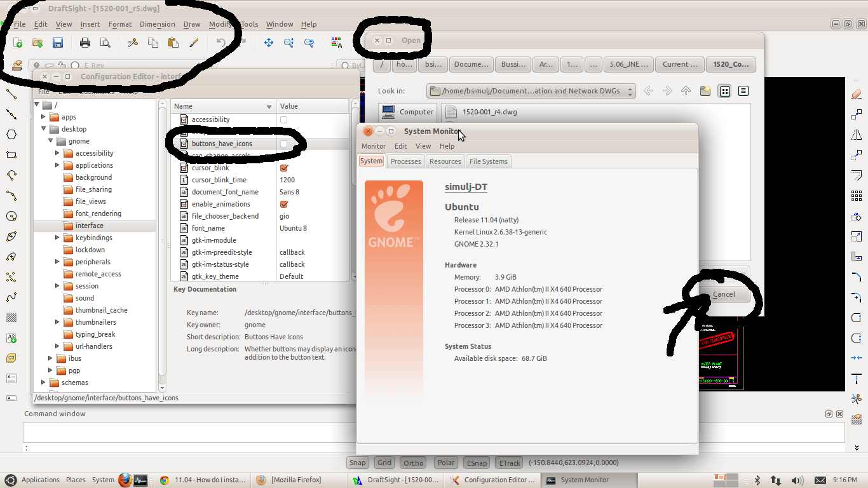Screen dimensions: 868x488
Task: Expand the keybindings folder node
Action: (x=57, y=238)
